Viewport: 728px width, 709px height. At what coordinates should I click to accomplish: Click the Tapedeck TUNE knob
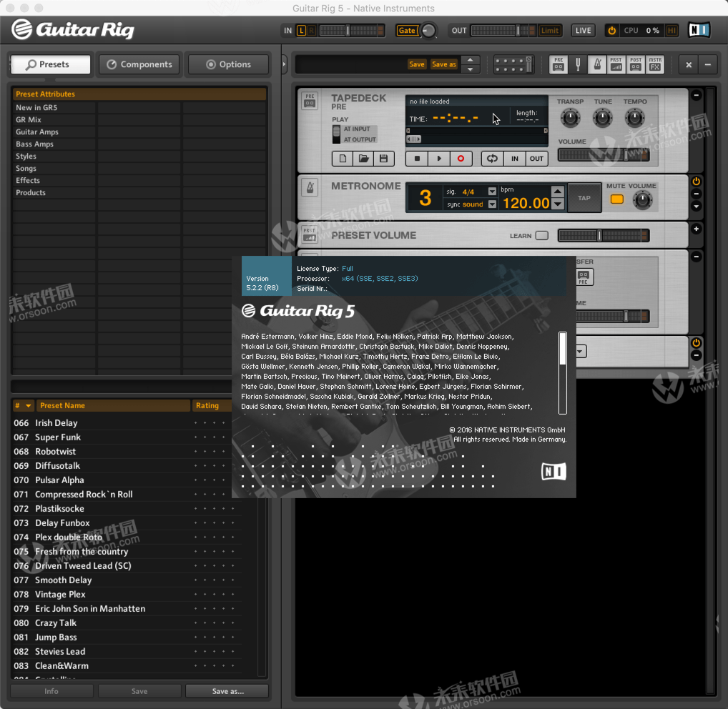click(603, 118)
